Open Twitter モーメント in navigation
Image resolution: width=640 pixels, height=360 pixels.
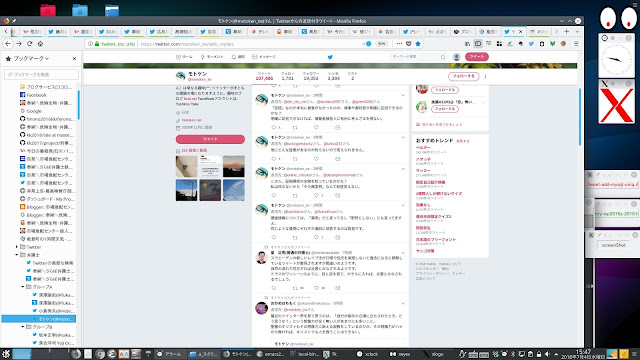coord(212,57)
